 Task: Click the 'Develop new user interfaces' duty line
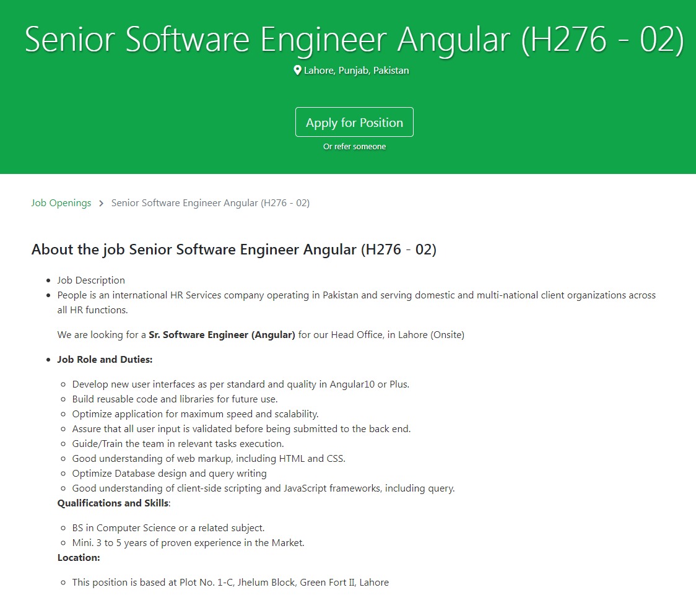[240, 384]
